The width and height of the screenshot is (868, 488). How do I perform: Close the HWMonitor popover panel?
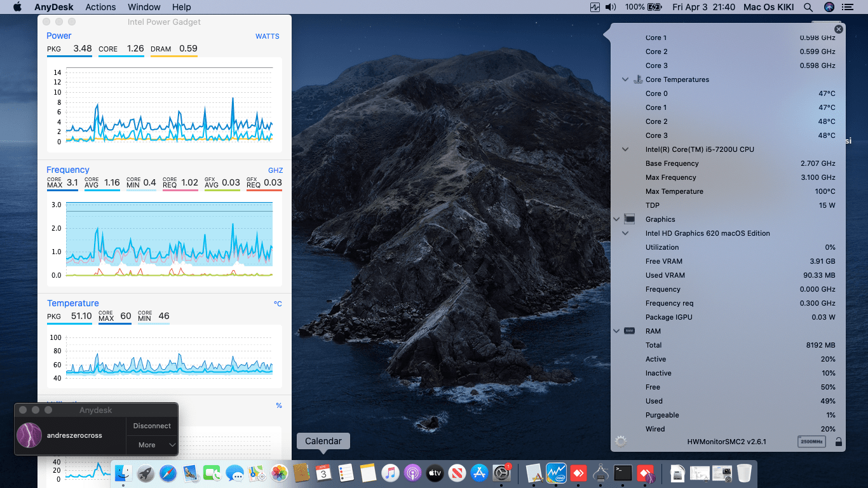click(838, 29)
